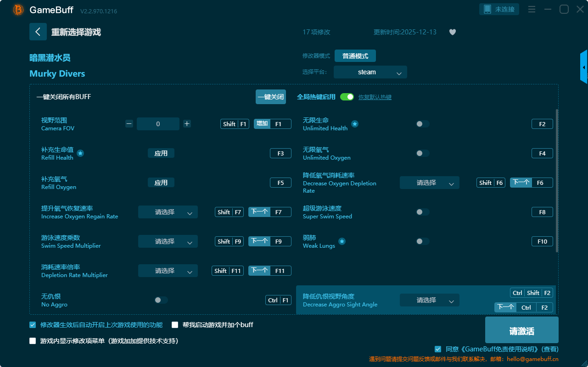Click the 恢复默认热键 restore hotkeys link
Image resolution: width=588 pixels, height=367 pixels.
[375, 97]
